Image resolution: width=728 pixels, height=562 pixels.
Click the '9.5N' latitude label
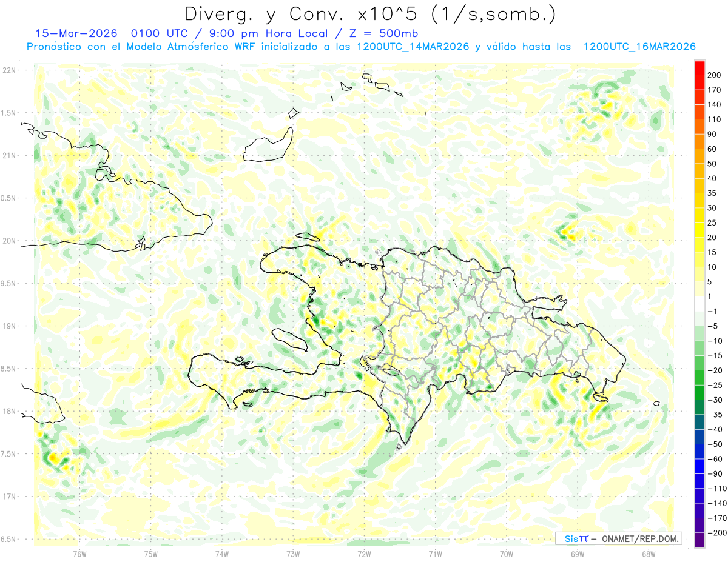[x=7, y=283]
